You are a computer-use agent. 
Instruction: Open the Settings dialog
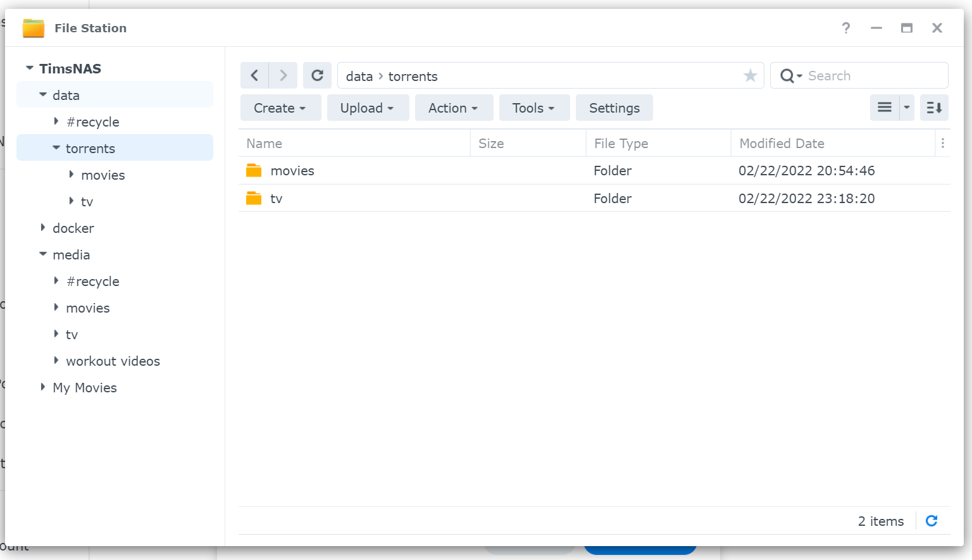tap(614, 108)
